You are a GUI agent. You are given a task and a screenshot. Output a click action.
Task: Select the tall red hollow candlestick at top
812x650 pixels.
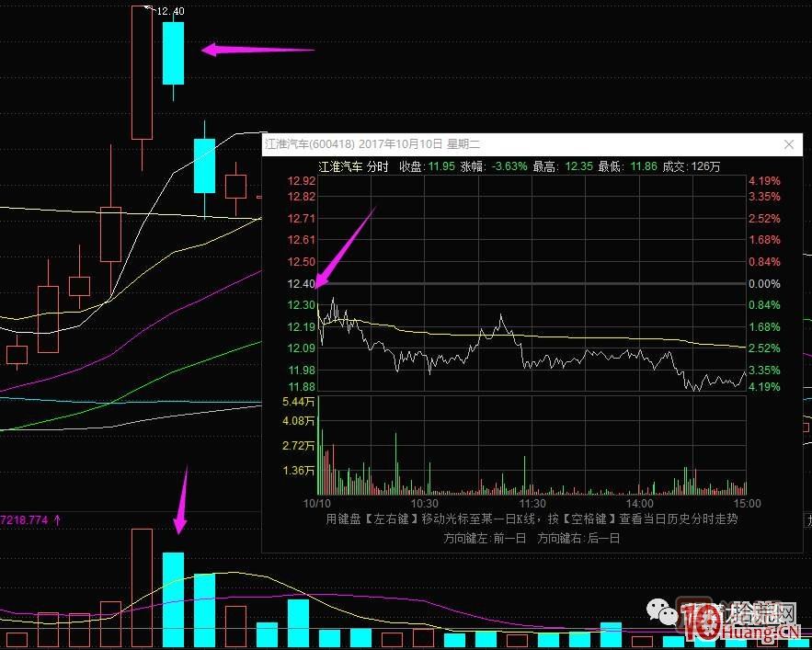point(142,74)
